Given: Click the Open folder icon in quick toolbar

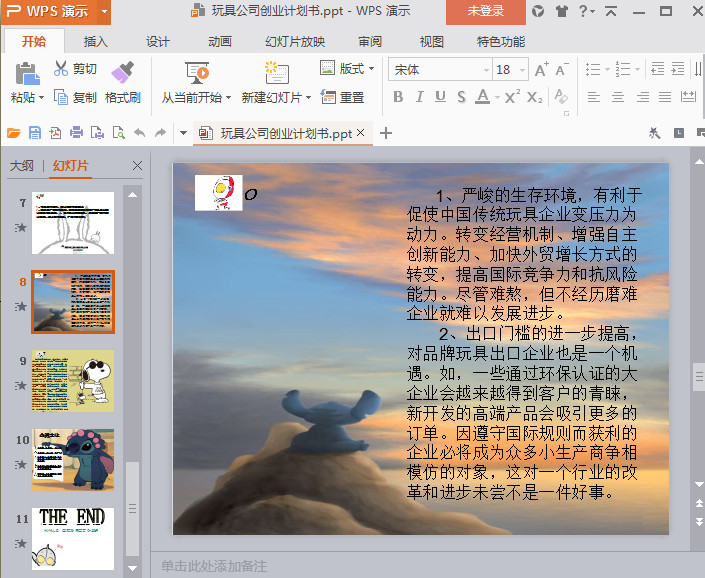Looking at the screenshot, I should pyautogui.click(x=13, y=133).
